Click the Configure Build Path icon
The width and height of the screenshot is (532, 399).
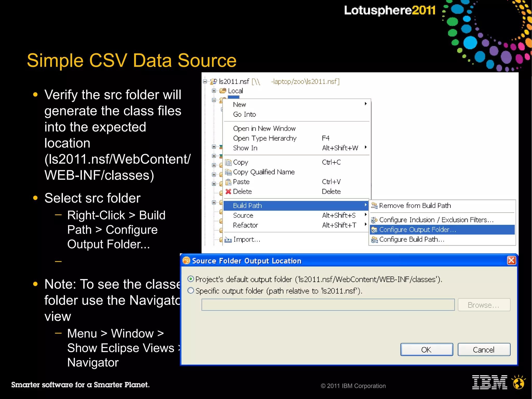[x=374, y=240]
